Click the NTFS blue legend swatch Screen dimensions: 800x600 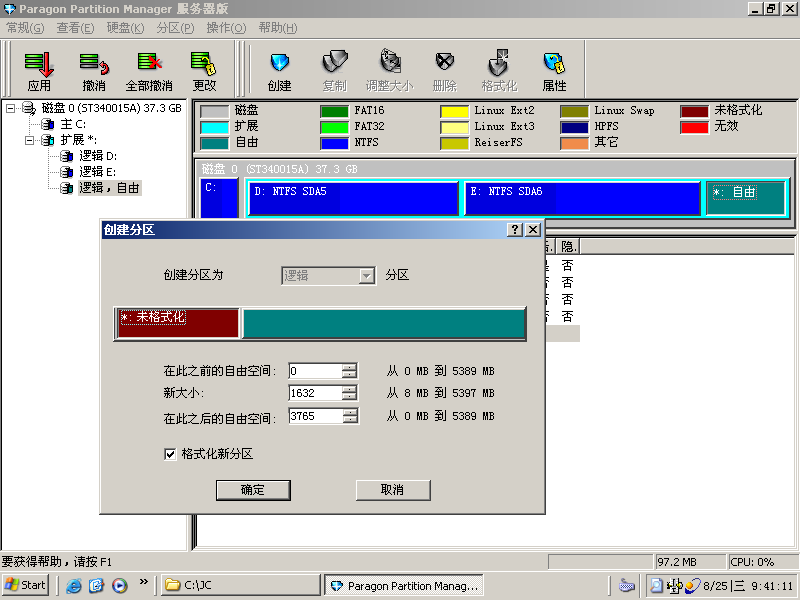pyautogui.click(x=334, y=143)
